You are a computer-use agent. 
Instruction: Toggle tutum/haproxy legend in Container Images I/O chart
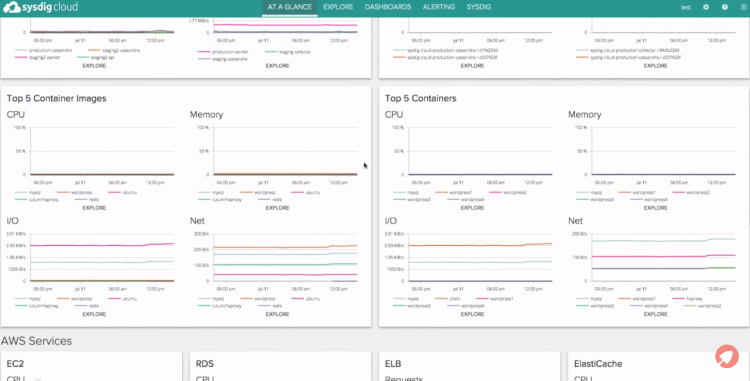click(x=37, y=306)
